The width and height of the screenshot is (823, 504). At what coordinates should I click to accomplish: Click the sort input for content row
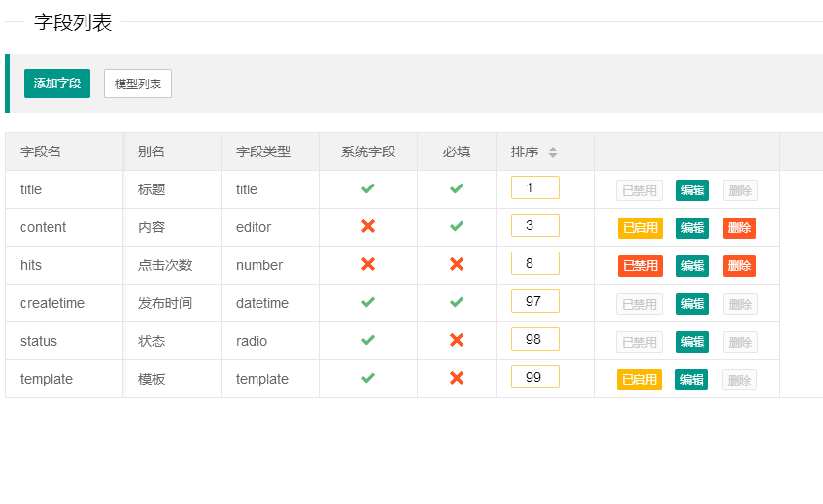[x=535, y=225]
